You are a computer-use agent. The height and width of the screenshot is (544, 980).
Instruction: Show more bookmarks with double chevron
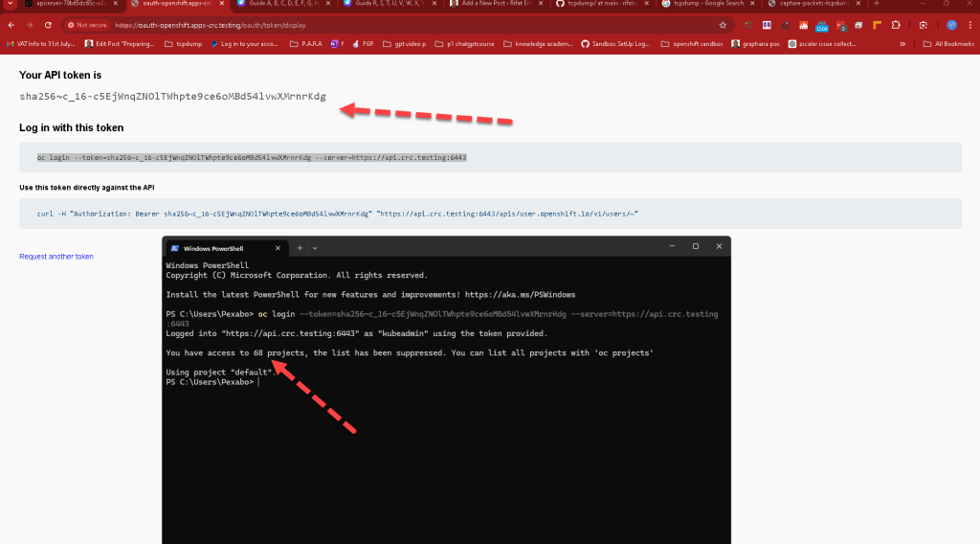click(x=902, y=44)
